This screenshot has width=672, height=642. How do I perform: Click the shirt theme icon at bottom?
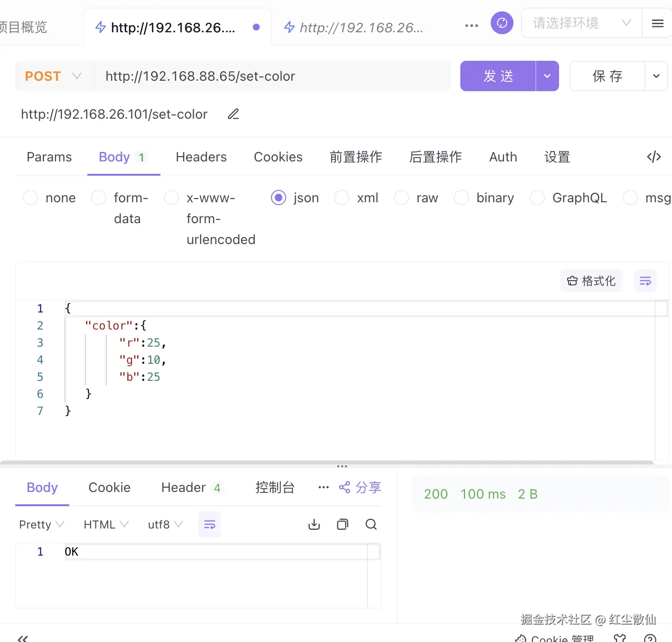620,638
